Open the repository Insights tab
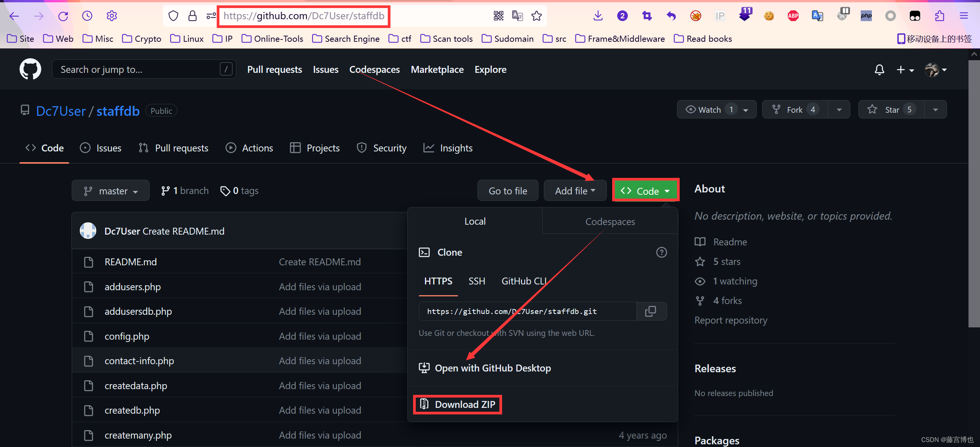The width and height of the screenshot is (980, 447). [x=448, y=148]
